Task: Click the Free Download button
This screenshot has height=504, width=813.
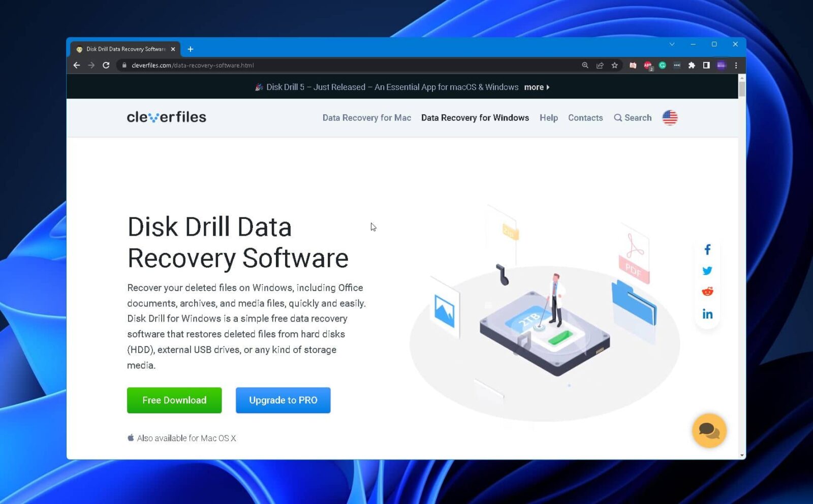Action: point(174,400)
